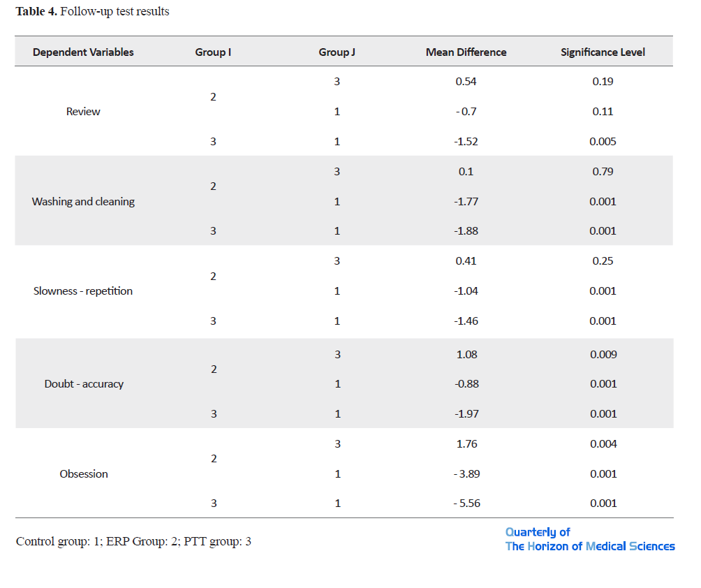Click the mean difference value -1.52
701x588 pixels.
point(466,142)
